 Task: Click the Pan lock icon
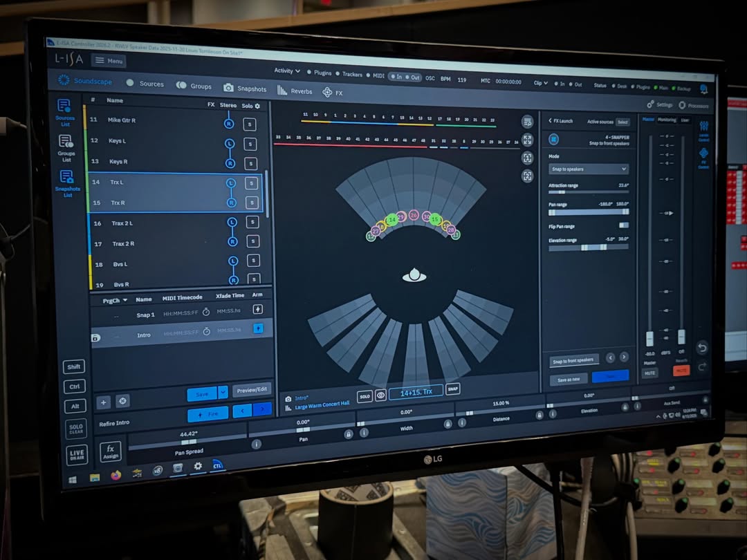[x=348, y=434]
